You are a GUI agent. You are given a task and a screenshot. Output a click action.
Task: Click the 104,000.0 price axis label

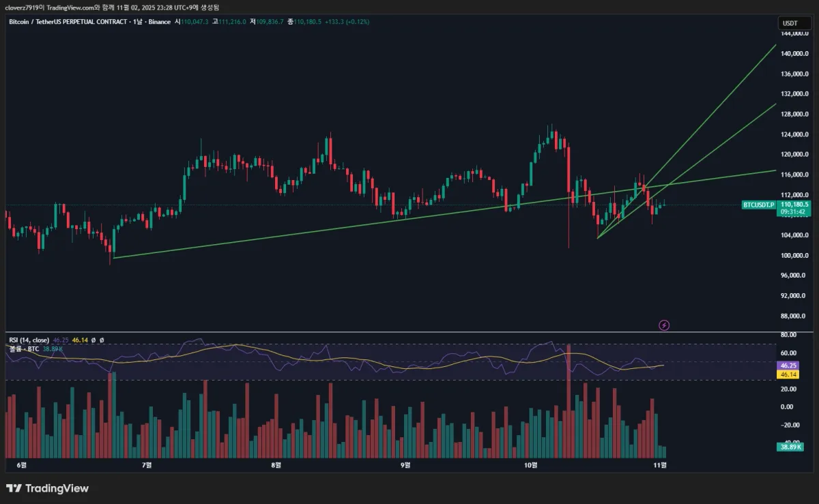tap(795, 235)
